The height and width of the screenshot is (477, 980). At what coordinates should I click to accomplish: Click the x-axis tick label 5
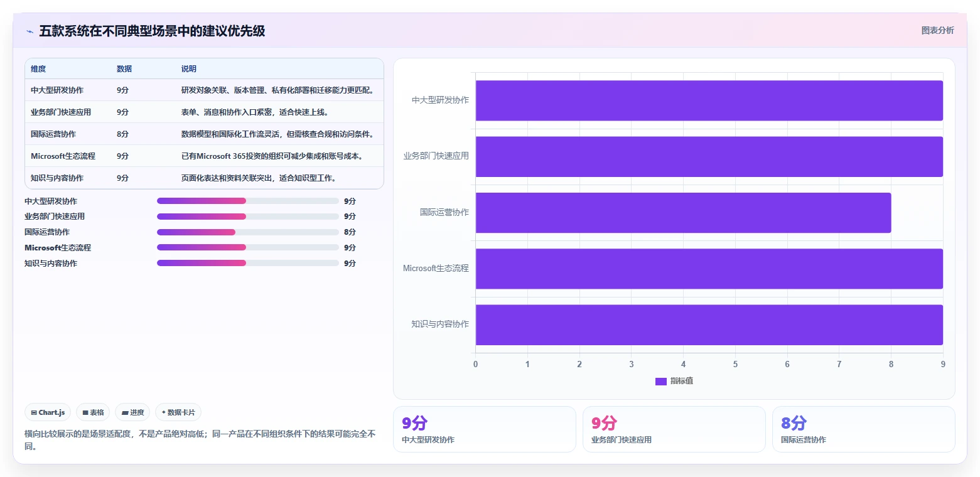(735, 365)
